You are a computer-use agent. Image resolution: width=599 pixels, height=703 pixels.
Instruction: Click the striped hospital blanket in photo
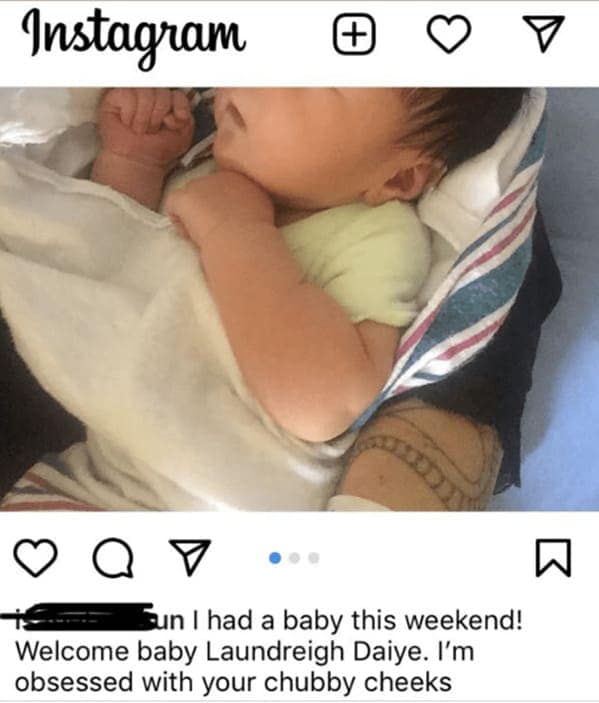(x=471, y=278)
